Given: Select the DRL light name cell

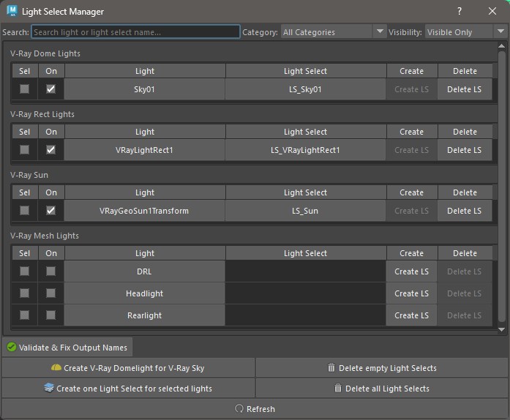Looking at the screenshot, I should click(144, 271).
